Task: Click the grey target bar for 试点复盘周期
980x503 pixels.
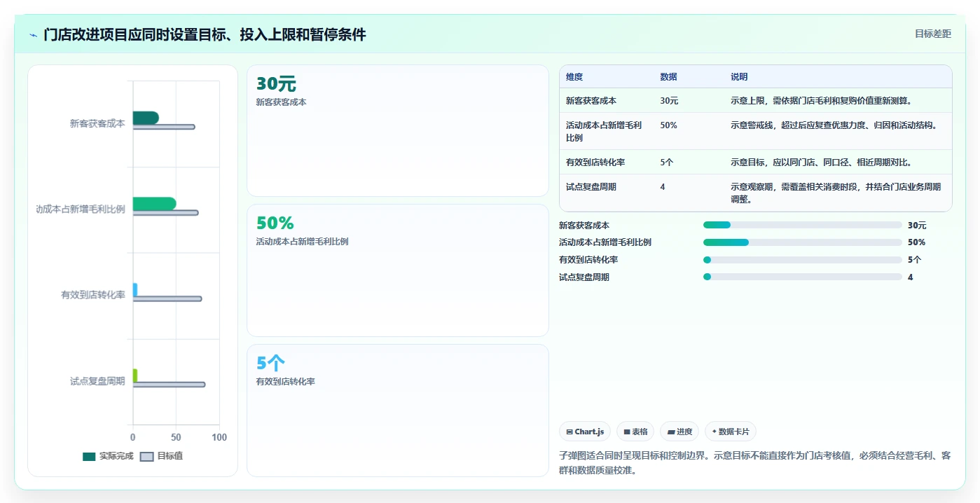Action: click(169, 385)
